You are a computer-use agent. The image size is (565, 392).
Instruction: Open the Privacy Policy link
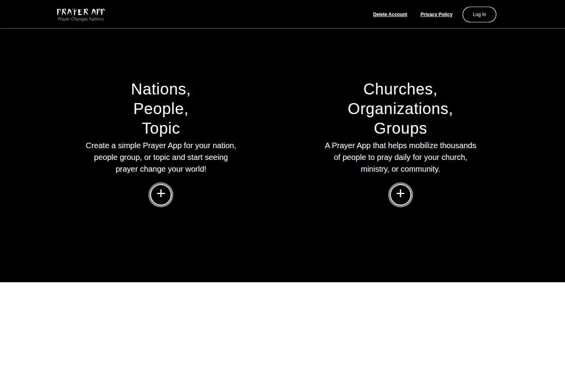point(436,15)
